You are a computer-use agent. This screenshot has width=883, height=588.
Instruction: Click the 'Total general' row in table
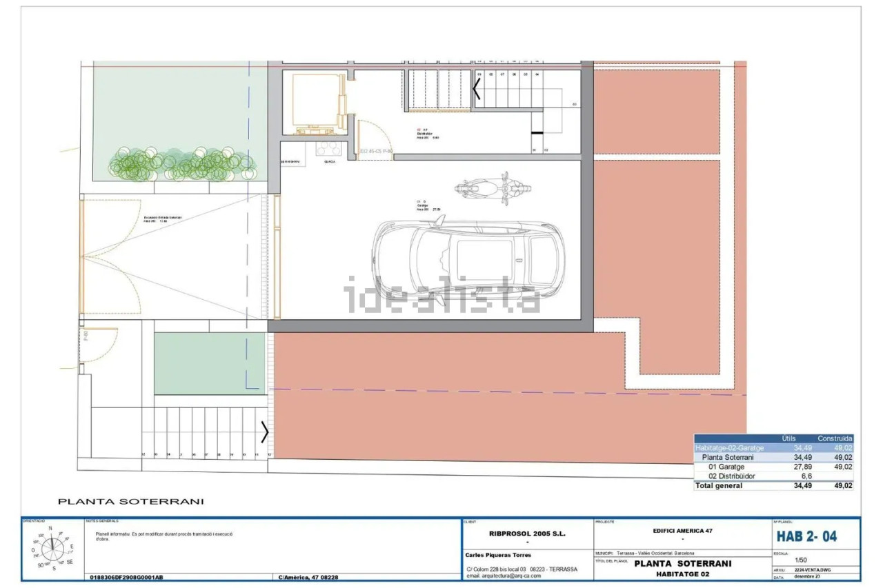(x=773, y=485)
